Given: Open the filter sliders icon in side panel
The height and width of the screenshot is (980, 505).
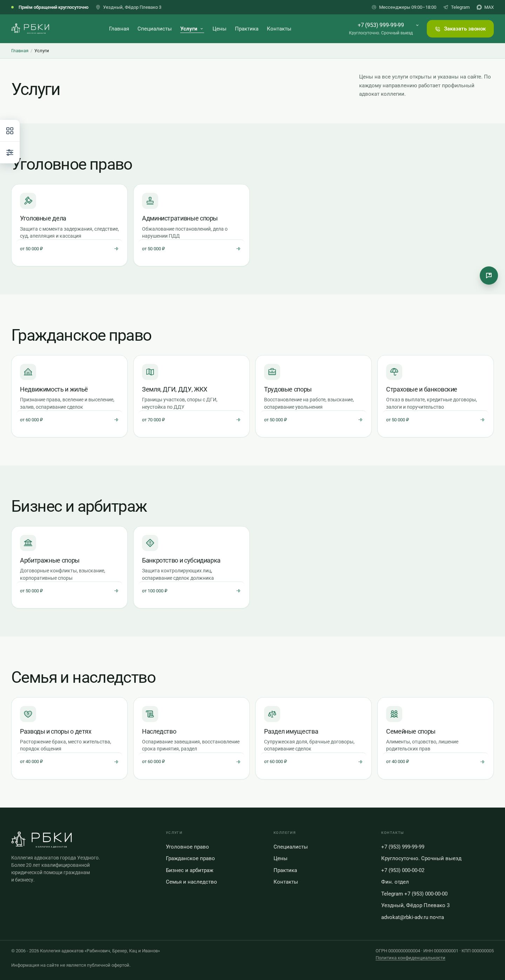Looking at the screenshot, I should [10, 152].
